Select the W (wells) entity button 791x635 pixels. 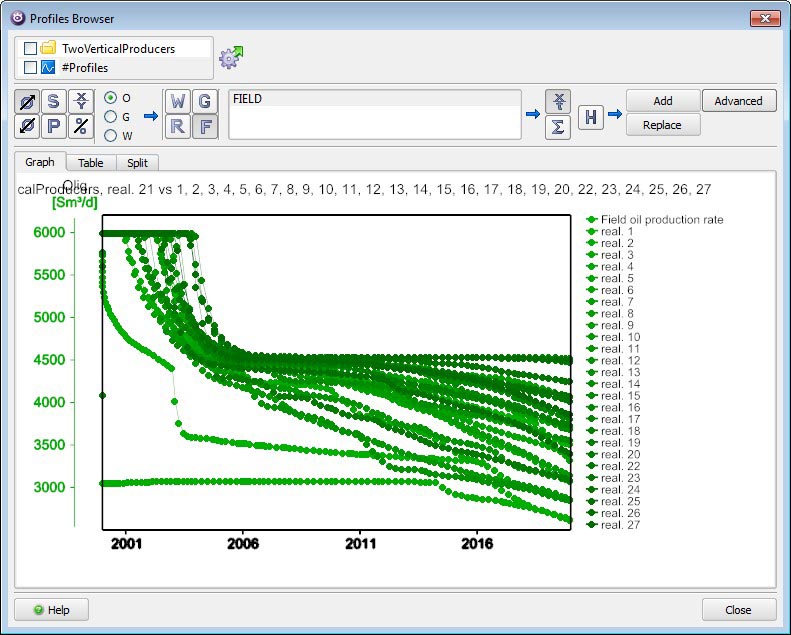pos(178,102)
